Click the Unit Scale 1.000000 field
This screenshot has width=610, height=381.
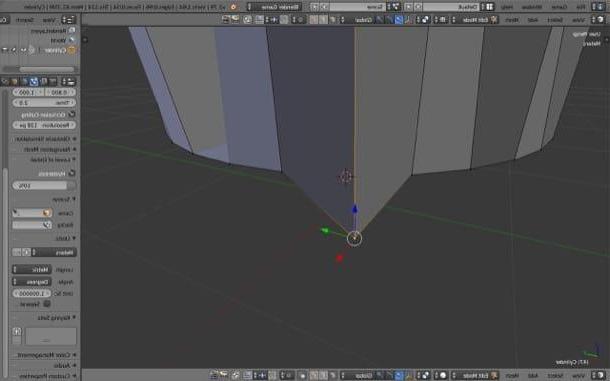pyautogui.click(x=32, y=293)
